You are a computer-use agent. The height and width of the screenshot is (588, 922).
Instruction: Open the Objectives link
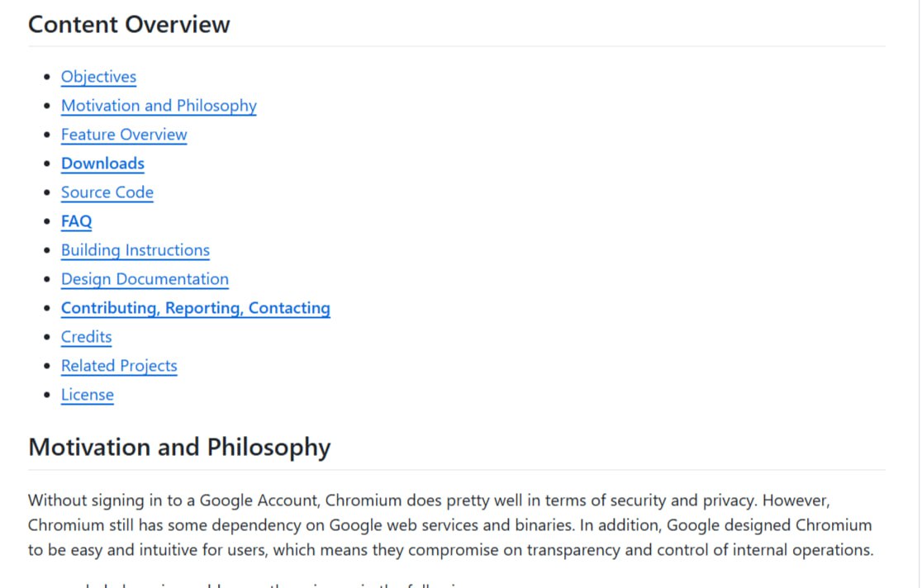98,77
